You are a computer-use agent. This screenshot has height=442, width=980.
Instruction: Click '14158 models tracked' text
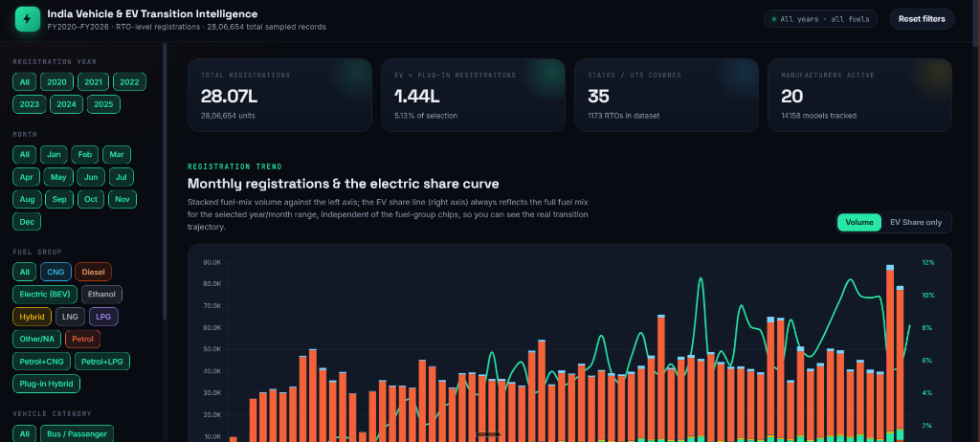pos(819,116)
